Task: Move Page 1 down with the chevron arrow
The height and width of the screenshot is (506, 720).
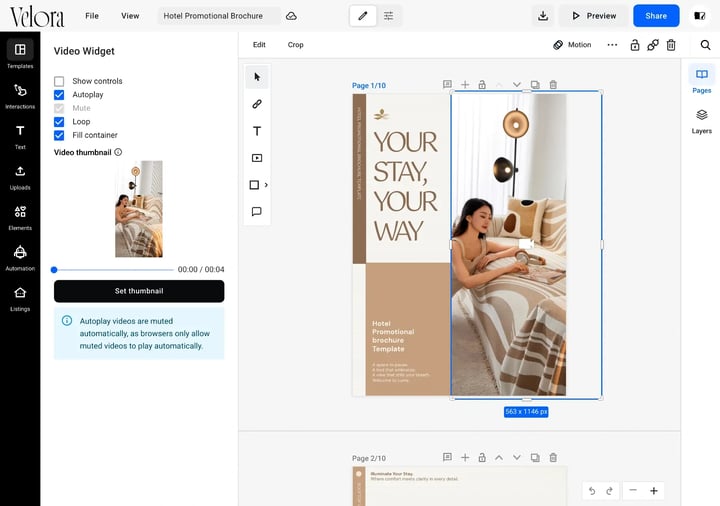Action: pos(517,84)
